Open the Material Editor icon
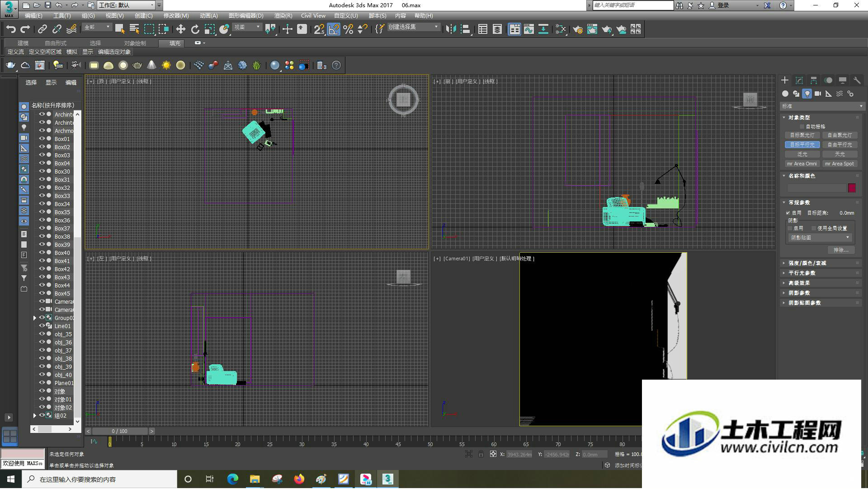Screen dimensions: 868x489 (561, 29)
